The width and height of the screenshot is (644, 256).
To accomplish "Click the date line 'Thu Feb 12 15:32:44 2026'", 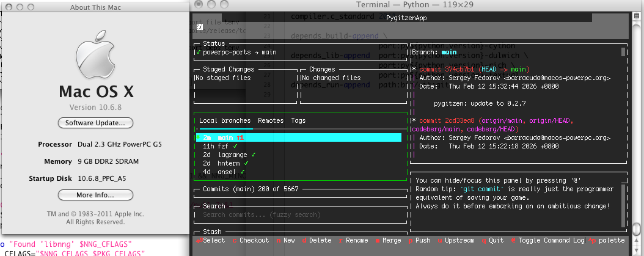I will 489,86.
